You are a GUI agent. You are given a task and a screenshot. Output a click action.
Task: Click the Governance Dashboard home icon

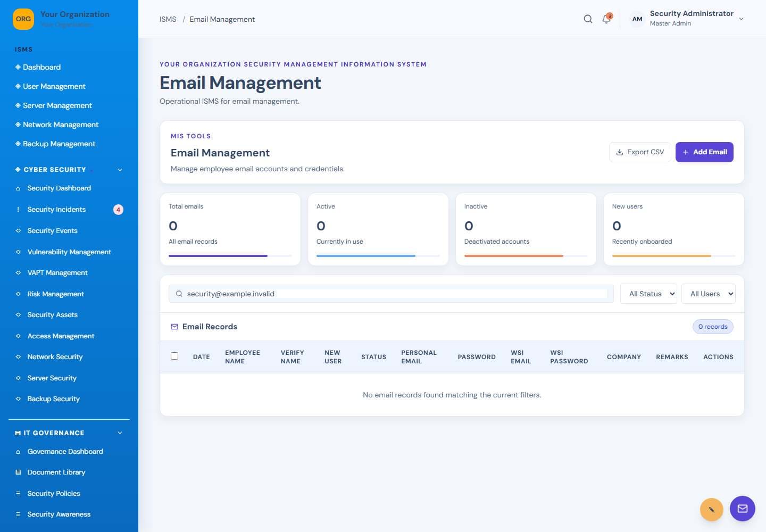coord(18,452)
